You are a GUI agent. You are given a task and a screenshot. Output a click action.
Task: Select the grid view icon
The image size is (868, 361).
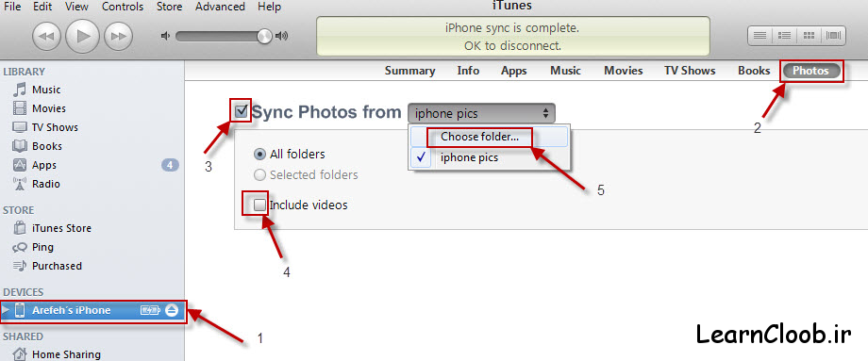(x=809, y=36)
